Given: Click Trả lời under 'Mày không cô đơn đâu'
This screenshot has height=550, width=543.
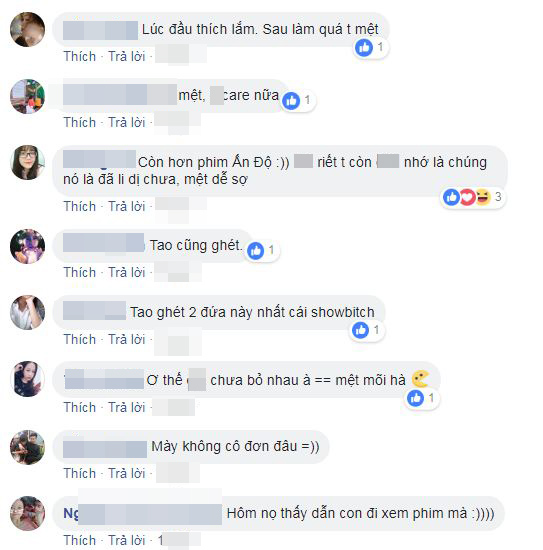Looking at the screenshot, I should click(x=127, y=474).
